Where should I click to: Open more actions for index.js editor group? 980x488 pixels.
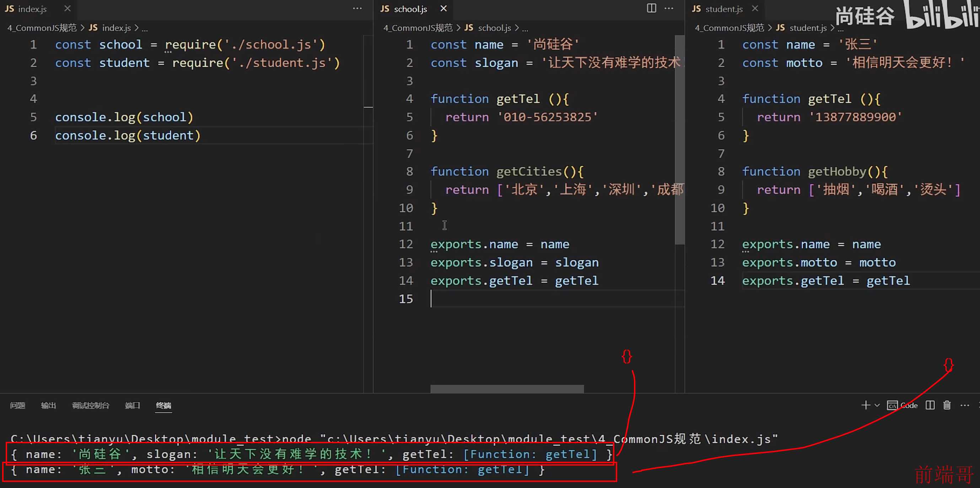(x=357, y=9)
